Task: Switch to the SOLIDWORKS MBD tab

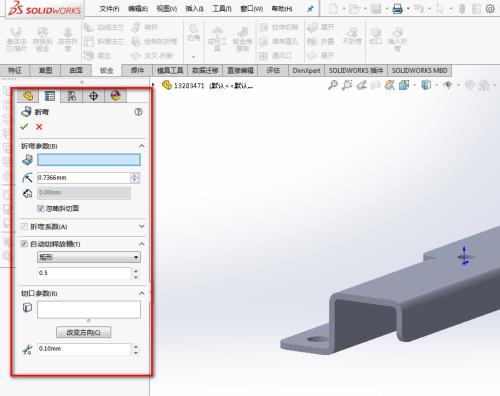Action: click(419, 71)
